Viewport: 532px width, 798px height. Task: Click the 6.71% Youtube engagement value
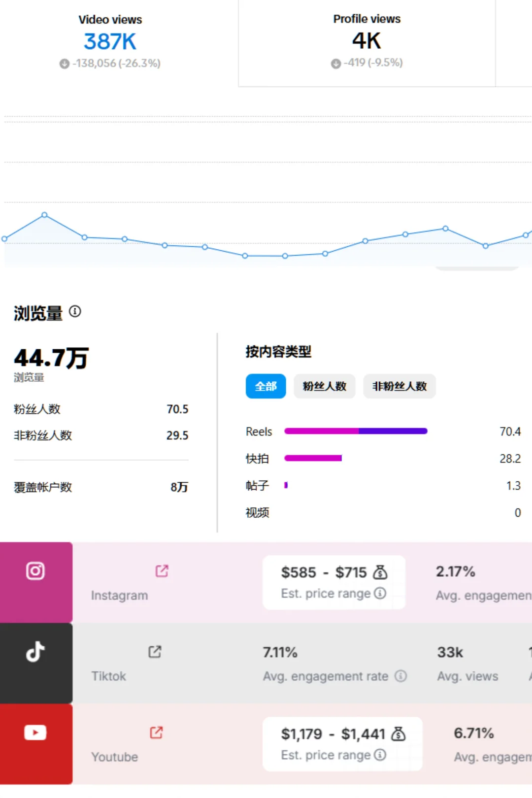tap(474, 733)
